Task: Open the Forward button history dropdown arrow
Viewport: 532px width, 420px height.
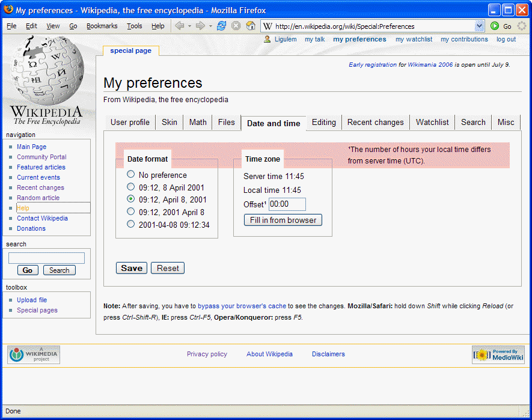Action: 211,26
